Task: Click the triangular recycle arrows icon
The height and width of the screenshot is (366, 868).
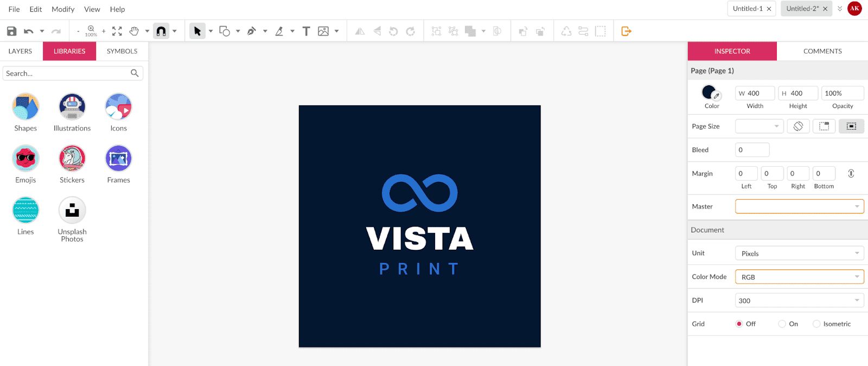Action: tap(566, 31)
